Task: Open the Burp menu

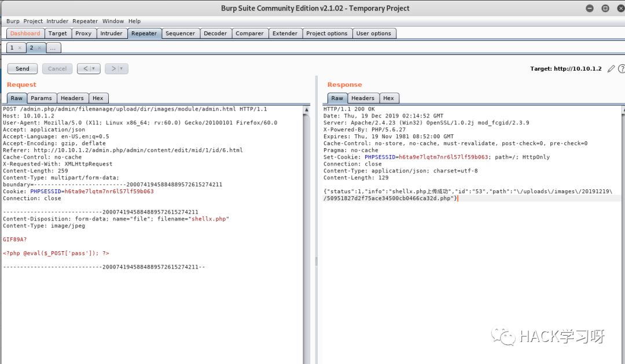Action: pyautogui.click(x=13, y=21)
